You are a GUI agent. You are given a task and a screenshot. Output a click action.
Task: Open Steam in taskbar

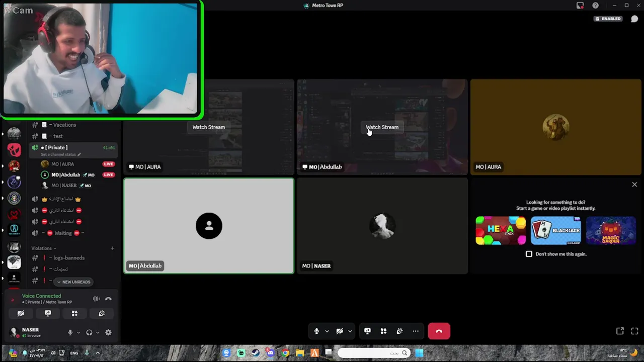point(256,353)
